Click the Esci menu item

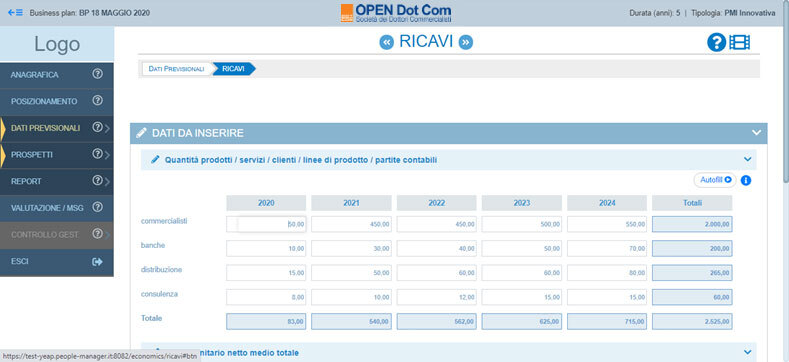(x=57, y=261)
